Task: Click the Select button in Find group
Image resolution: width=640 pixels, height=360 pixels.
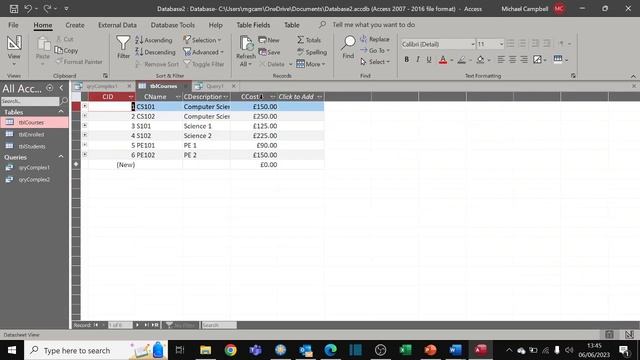Action: [376, 62]
